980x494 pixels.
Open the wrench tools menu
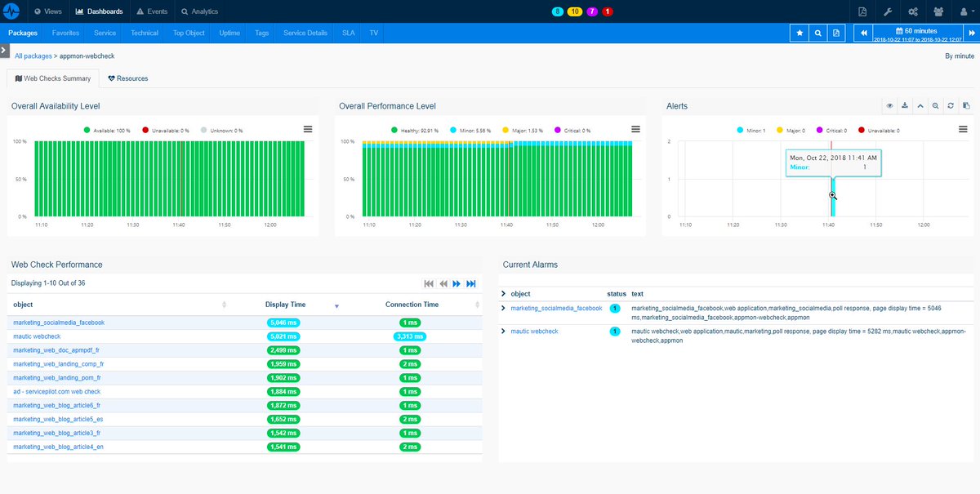pos(889,11)
